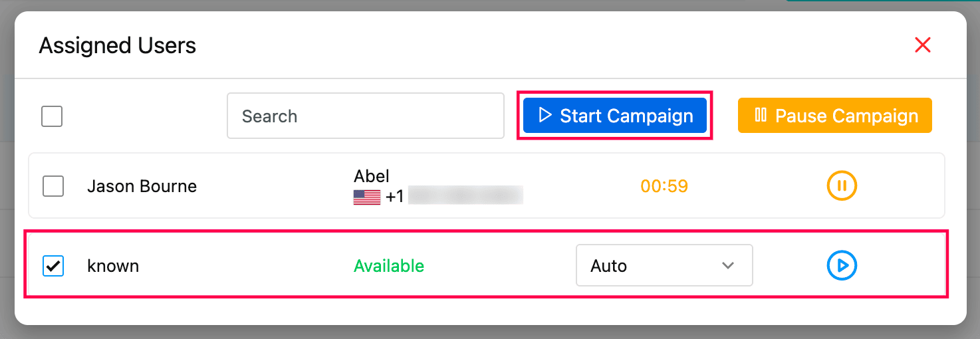Click the play triangle in Start Campaign
This screenshot has height=339, width=980.
click(x=545, y=116)
